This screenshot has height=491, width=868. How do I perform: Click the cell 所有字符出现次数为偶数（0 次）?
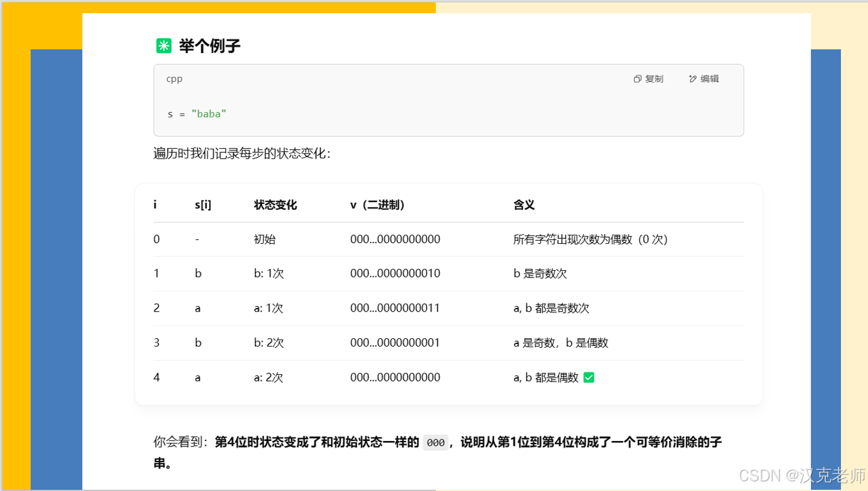591,239
